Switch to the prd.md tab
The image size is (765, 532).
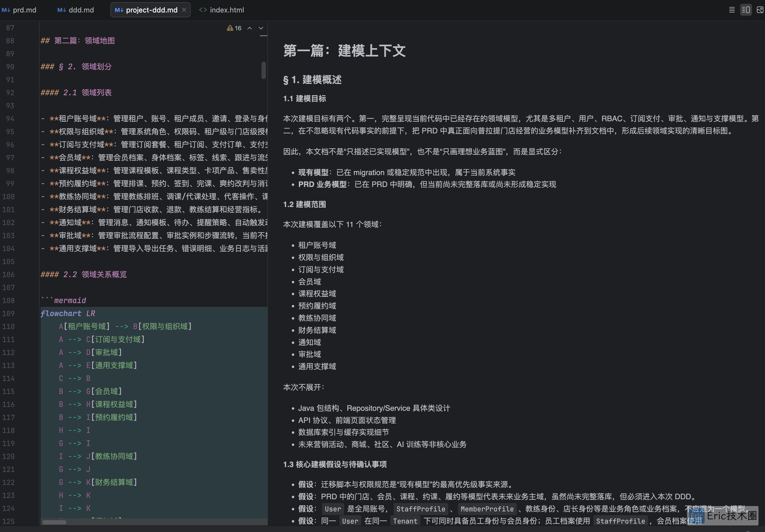pyautogui.click(x=19, y=10)
